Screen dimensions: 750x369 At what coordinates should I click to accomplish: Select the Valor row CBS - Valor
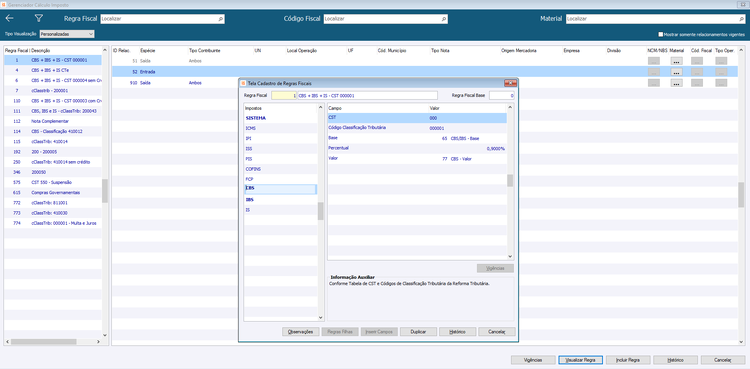click(x=417, y=158)
